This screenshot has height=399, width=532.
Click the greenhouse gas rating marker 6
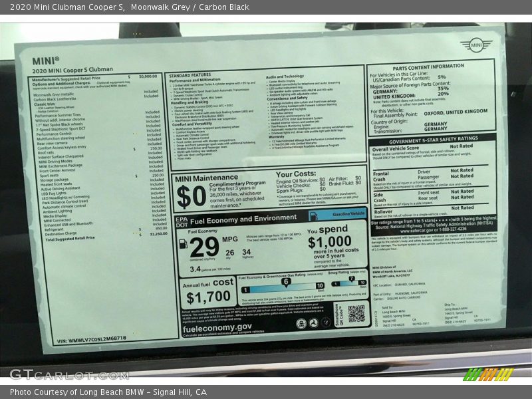pos(286,281)
